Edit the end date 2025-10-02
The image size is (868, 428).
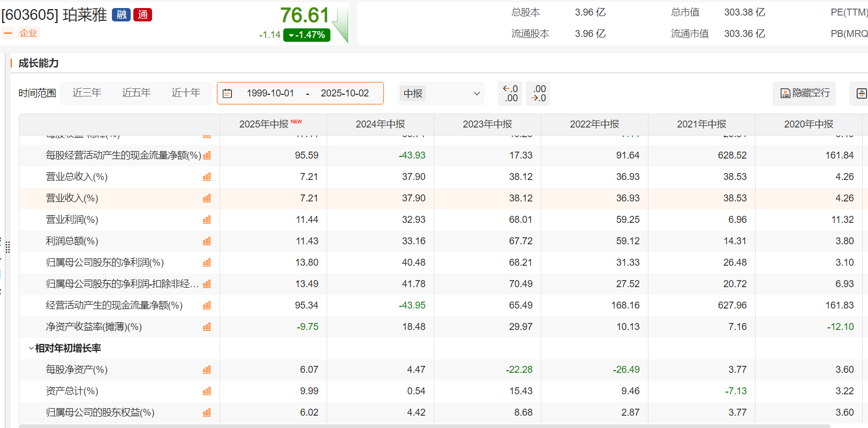[x=345, y=93]
